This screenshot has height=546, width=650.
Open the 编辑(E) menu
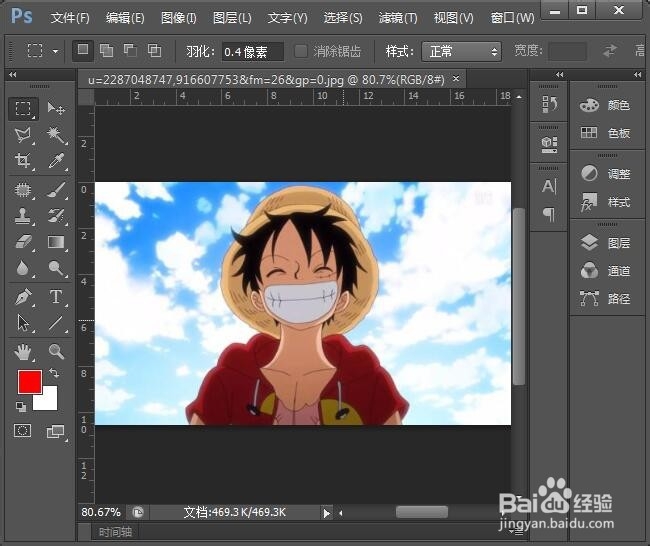click(x=125, y=18)
